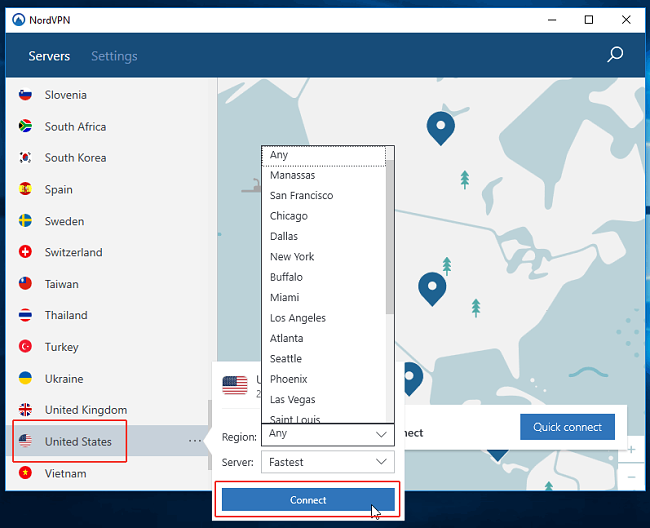Image resolution: width=650 pixels, height=528 pixels.
Task: Click the Quick connect button
Action: pos(567,427)
